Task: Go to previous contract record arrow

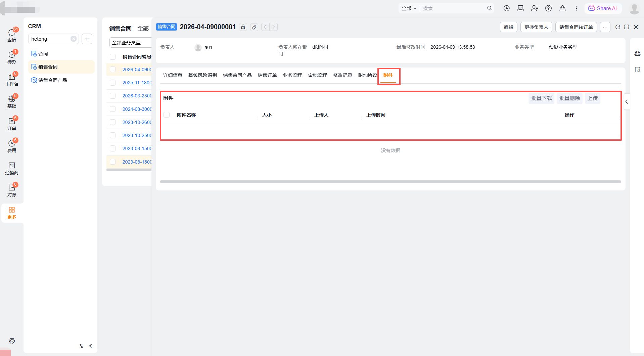Action: (x=265, y=27)
